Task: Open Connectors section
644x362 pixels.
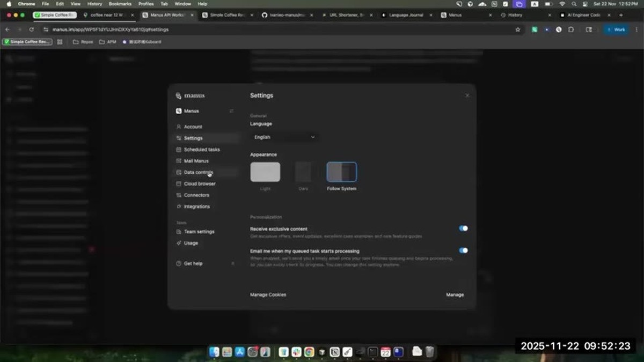Action: pyautogui.click(x=207, y=195)
